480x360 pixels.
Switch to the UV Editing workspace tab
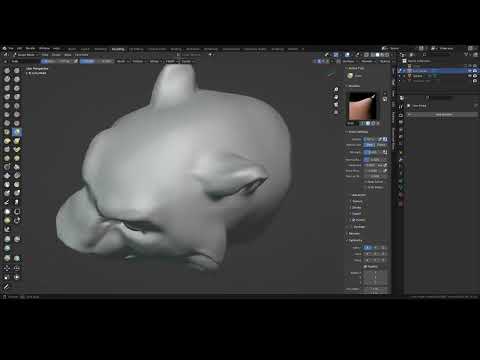(136, 49)
